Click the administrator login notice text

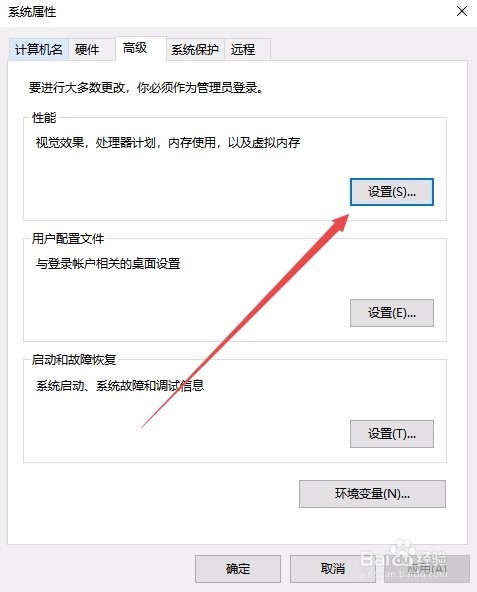click(146, 88)
